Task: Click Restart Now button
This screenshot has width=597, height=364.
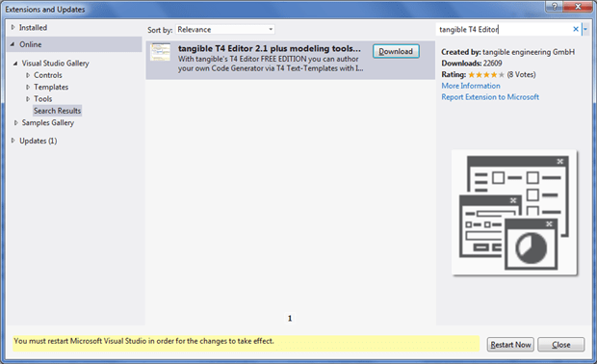Action: tap(510, 345)
